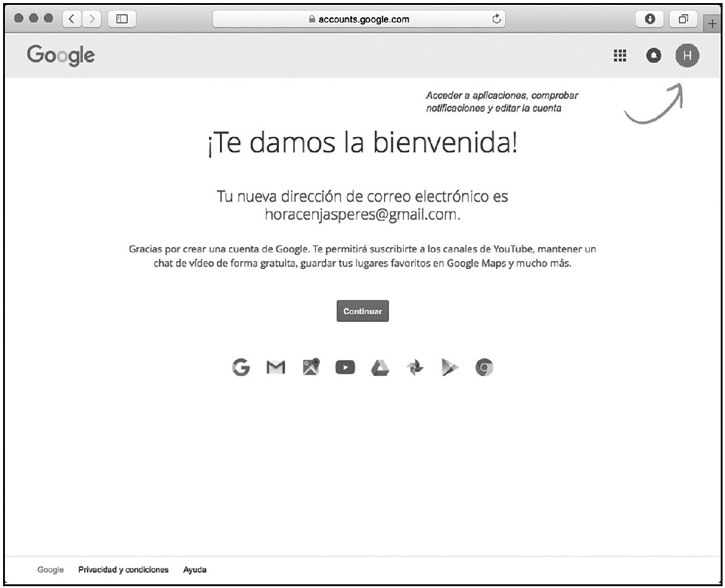Reload the page with refresh icon
725x588 pixels.
pos(497,19)
